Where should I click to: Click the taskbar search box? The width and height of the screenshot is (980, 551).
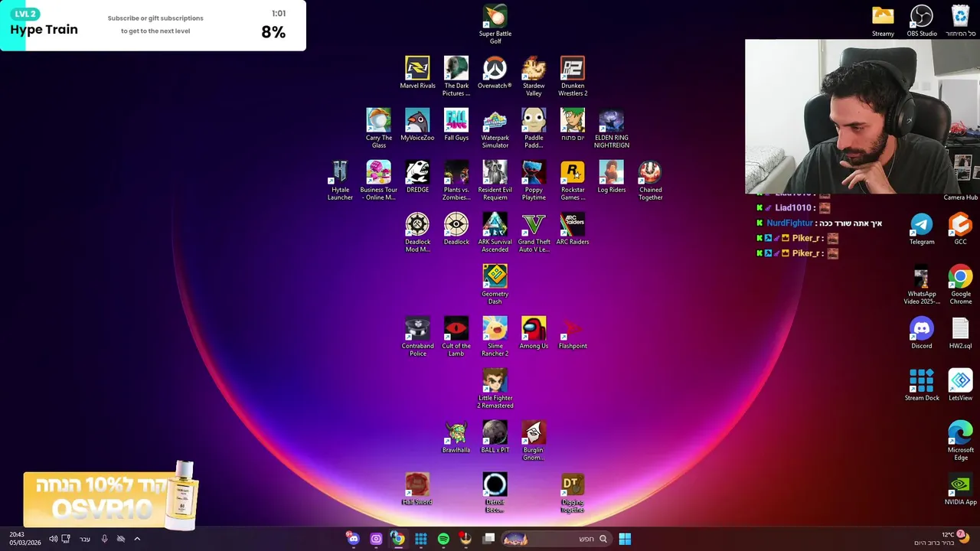[557, 539]
